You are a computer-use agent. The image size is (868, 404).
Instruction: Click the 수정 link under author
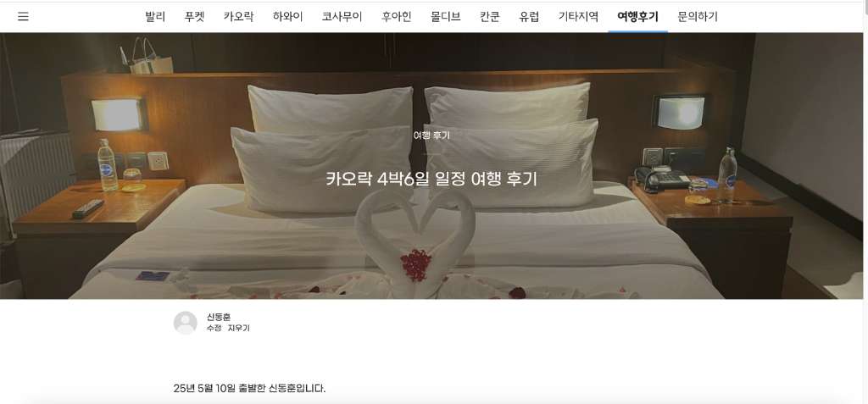tap(214, 328)
